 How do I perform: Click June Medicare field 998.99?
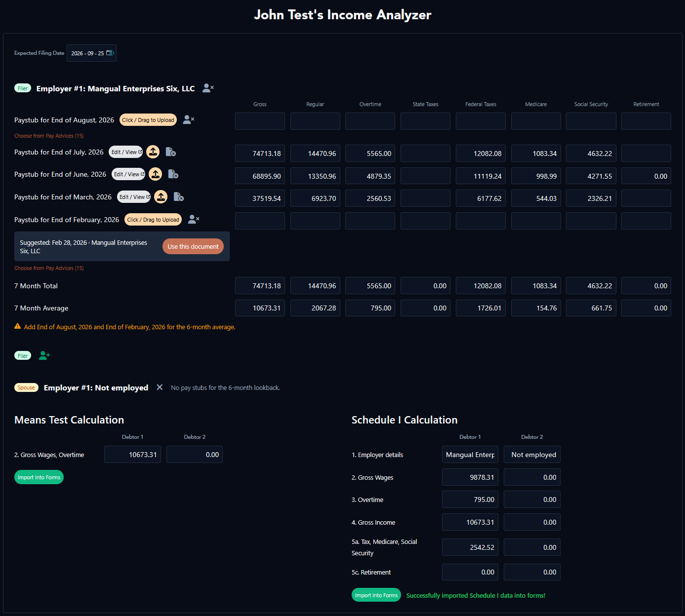pos(536,176)
